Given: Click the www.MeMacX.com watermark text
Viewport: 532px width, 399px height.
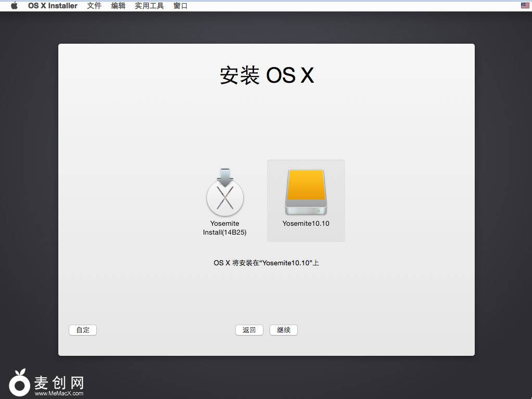Looking at the screenshot, I should click(59, 394).
